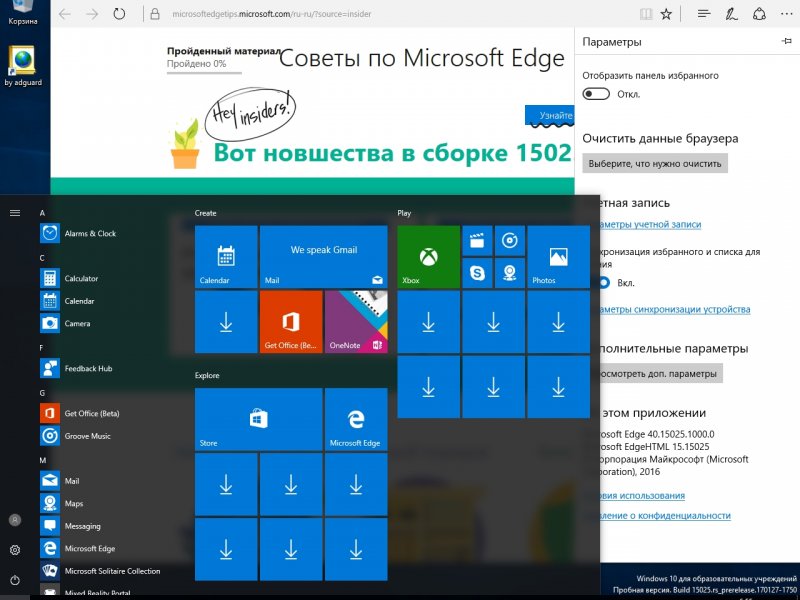This screenshot has width=800, height=600.
Task: Open user account icon in Start
Action: [15, 520]
